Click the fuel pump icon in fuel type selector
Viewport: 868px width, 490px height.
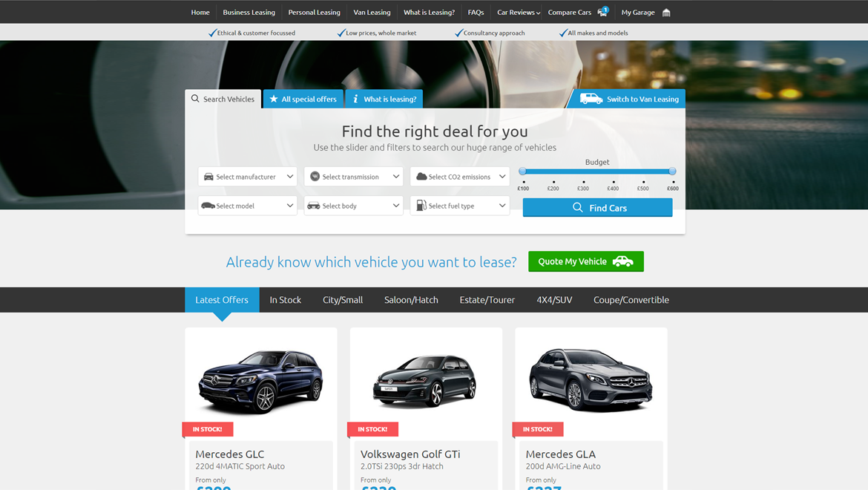(421, 205)
